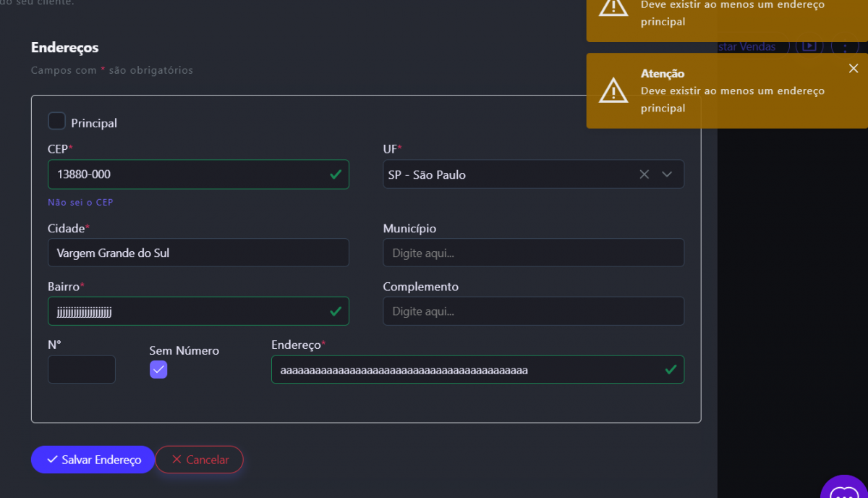Dismiss the Atenção warning notification
The image size is (868, 498).
click(854, 69)
